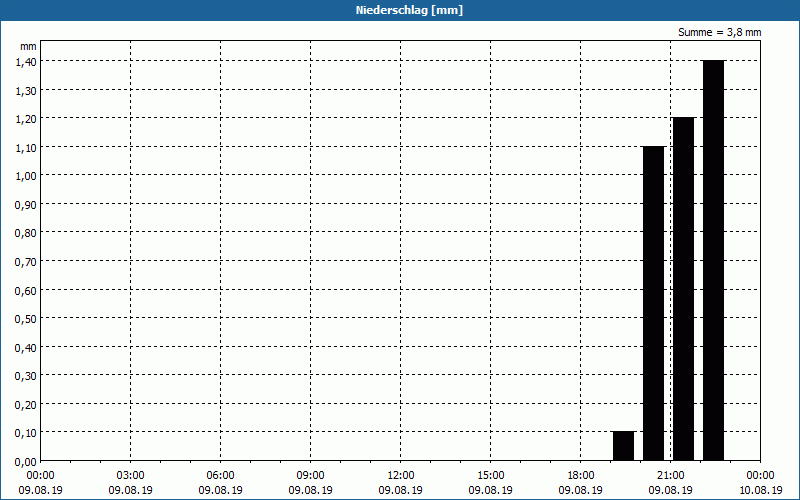Click the tallest 1,40 mm bar

pos(713,261)
